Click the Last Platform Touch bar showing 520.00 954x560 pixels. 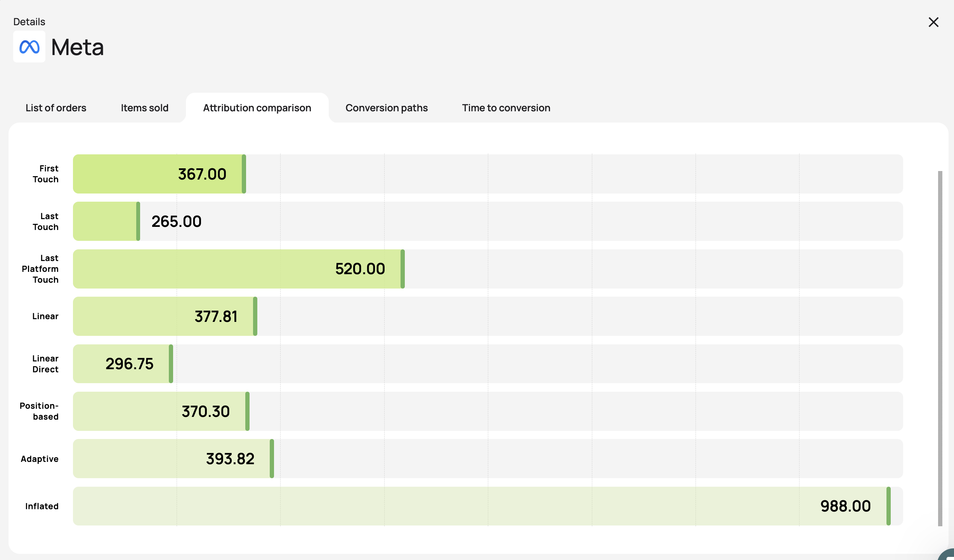(x=239, y=269)
